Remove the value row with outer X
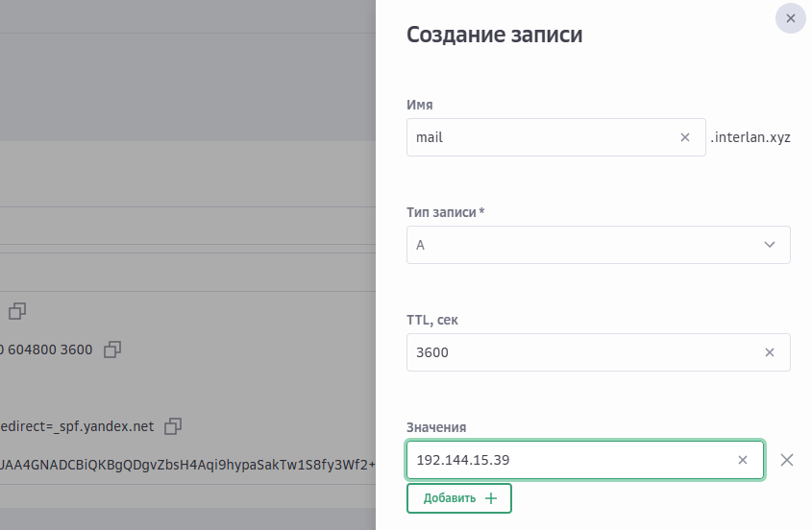Screen dimensions: 812x530 [787, 460]
